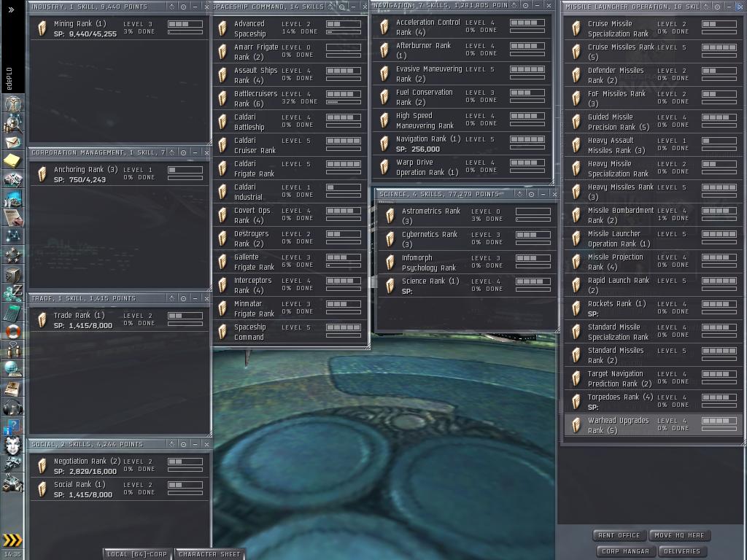747x560 pixels.
Task: Select the Cybernetics Rank (3) skill
Action: pyautogui.click(x=467, y=239)
